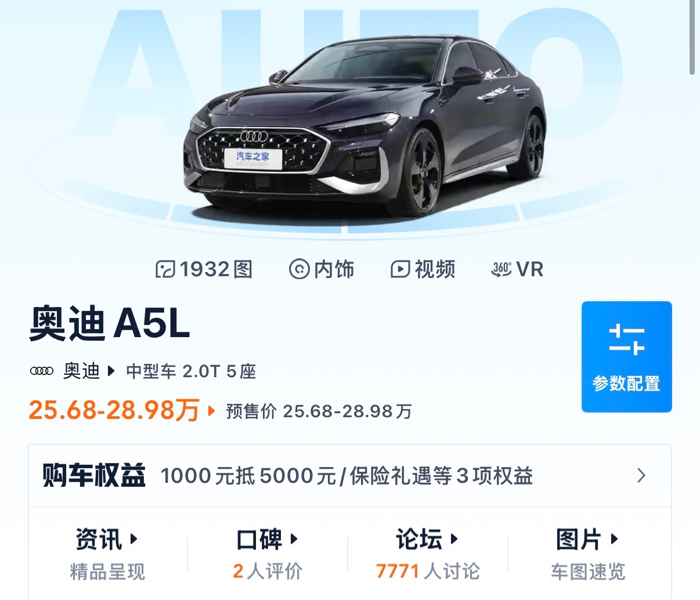Screen dimensions: 700x600
Task: Expand the orange price range arrow
Action: click(211, 411)
